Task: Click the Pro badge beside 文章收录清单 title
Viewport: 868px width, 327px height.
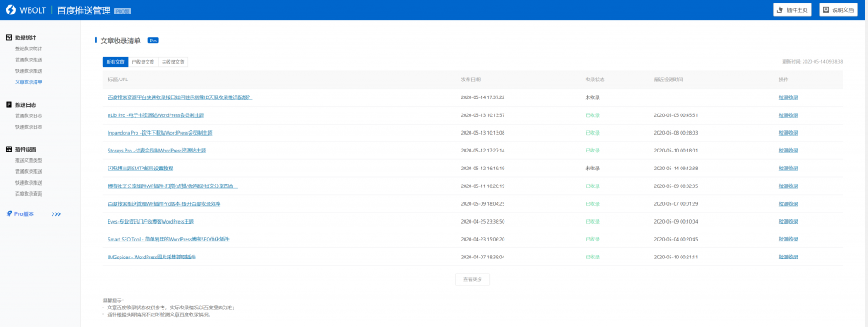Action: [153, 41]
